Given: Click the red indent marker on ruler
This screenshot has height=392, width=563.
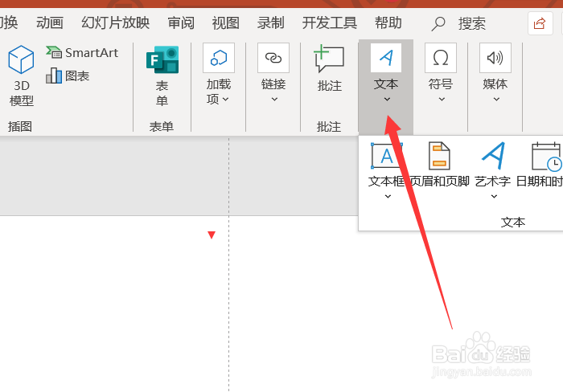Looking at the screenshot, I should click(212, 235).
